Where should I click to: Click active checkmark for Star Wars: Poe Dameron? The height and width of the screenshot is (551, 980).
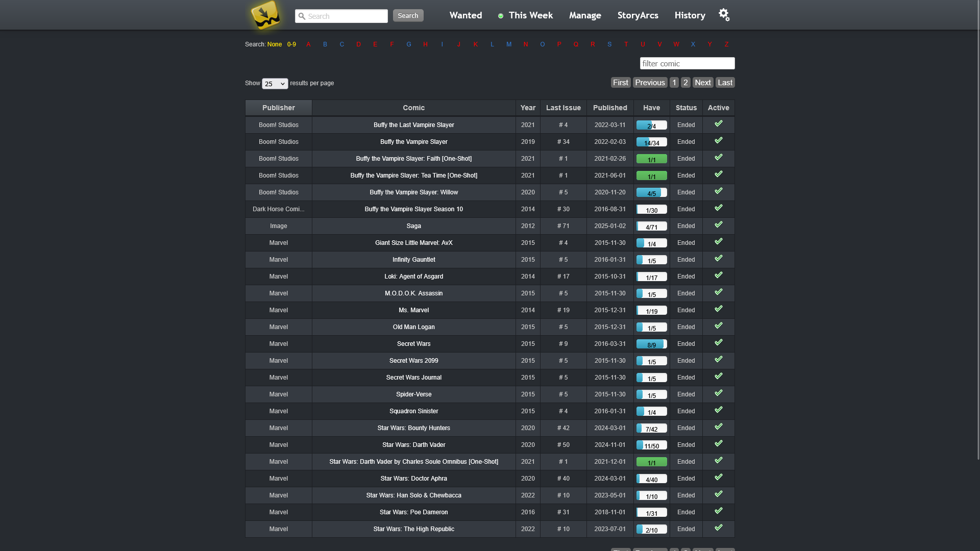718,511
